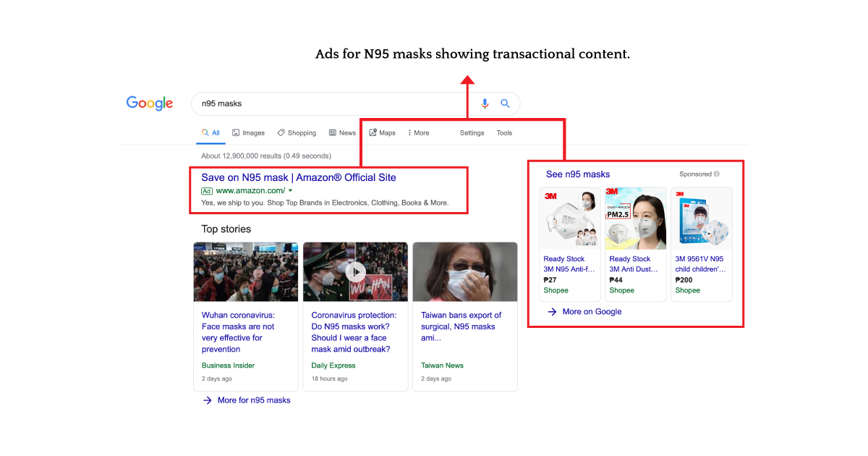Click the Shopee label under the ₱200 product
The width and height of the screenshot is (868, 456).
(x=688, y=290)
